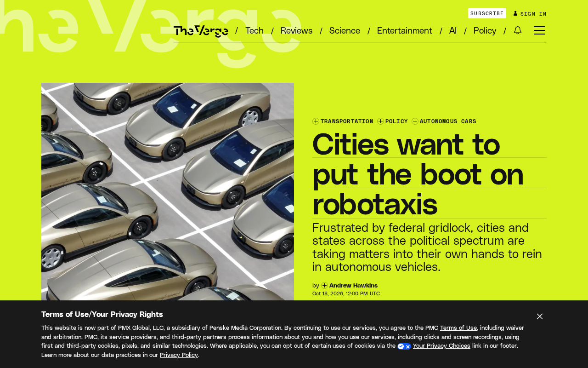Follow Autonomous Cars topic plus icon

[x=415, y=121]
